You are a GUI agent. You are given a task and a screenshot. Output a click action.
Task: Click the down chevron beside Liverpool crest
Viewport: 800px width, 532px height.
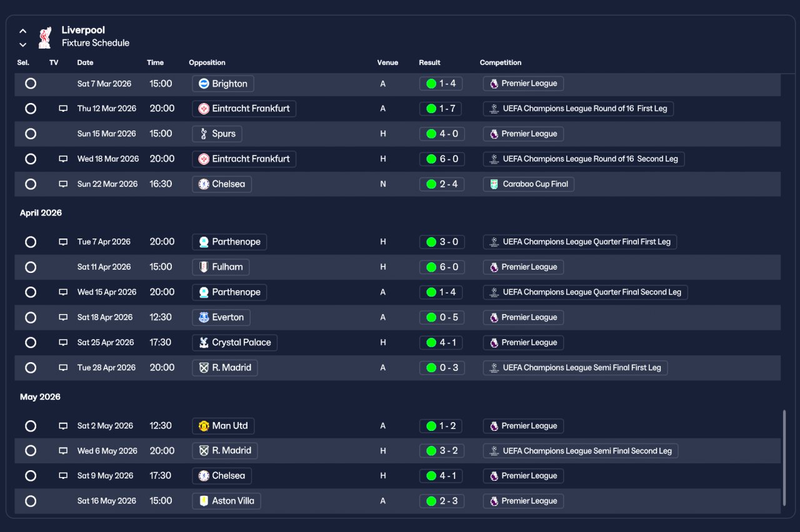[23, 44]
